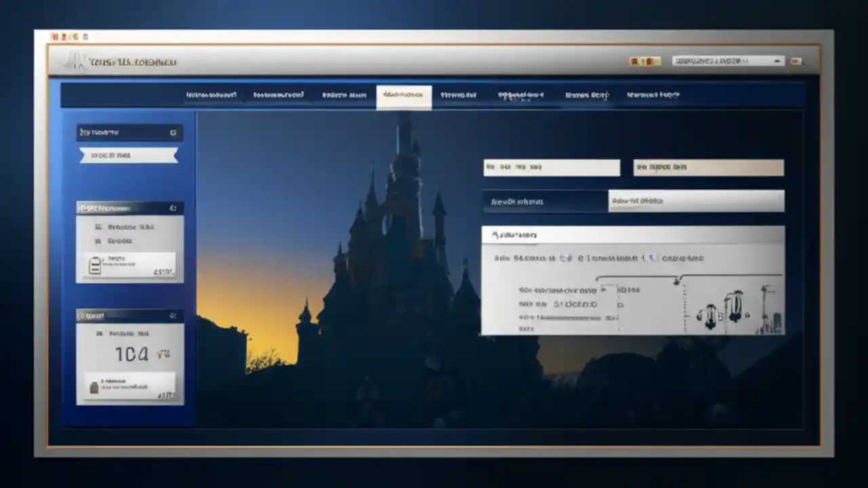Click the red status icons above the page frame
Image resolution: width=868 pixels, height=488 pixels.
coord(68,37)
